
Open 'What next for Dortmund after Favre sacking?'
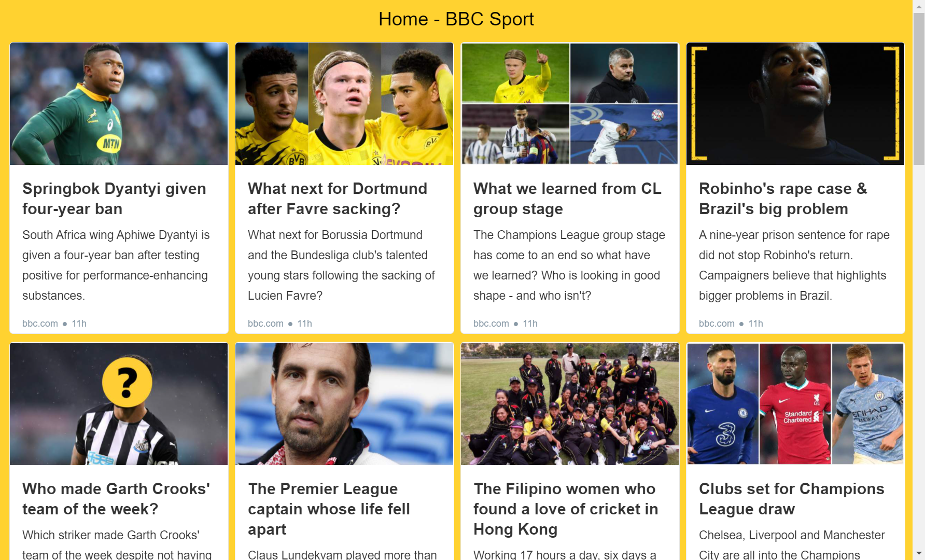[338, 199]
